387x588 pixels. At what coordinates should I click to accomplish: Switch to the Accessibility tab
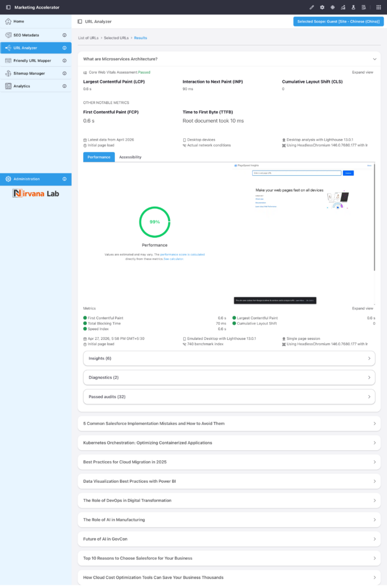click(130, 157)
